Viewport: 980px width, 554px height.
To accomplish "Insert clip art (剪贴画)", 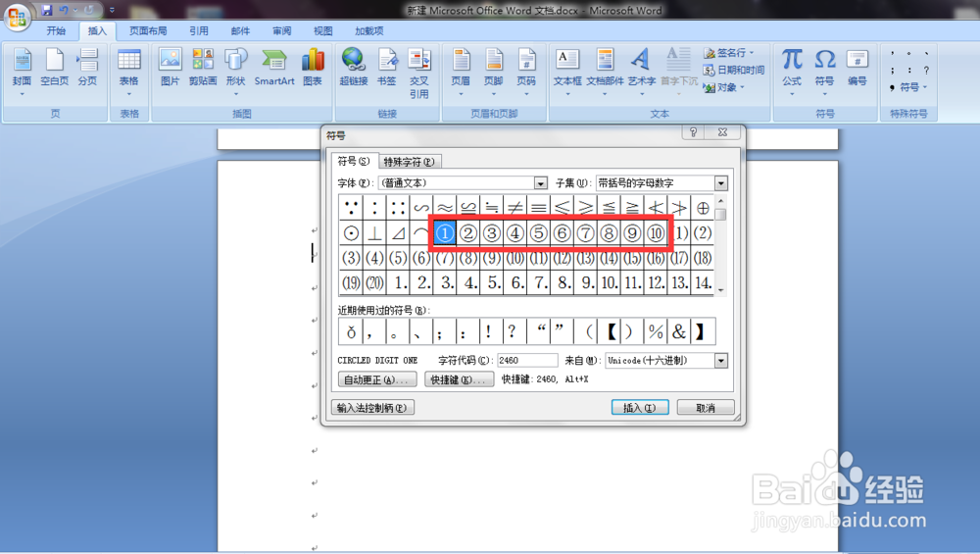I will (203, 68).
